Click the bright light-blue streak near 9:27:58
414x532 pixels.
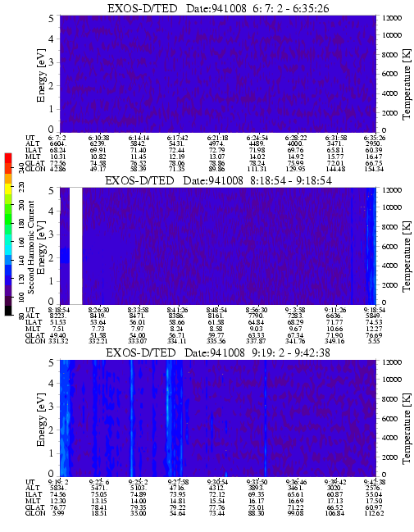coord(167,417)
